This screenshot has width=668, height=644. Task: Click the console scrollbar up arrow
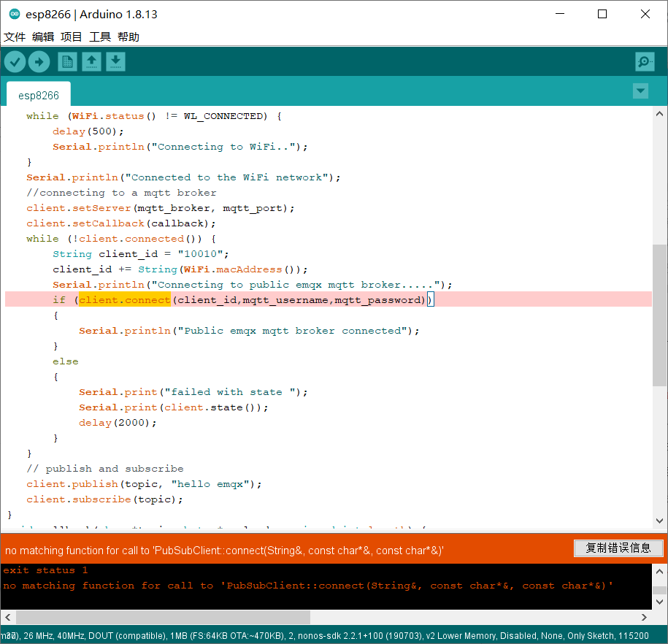[x=659, y=572]
